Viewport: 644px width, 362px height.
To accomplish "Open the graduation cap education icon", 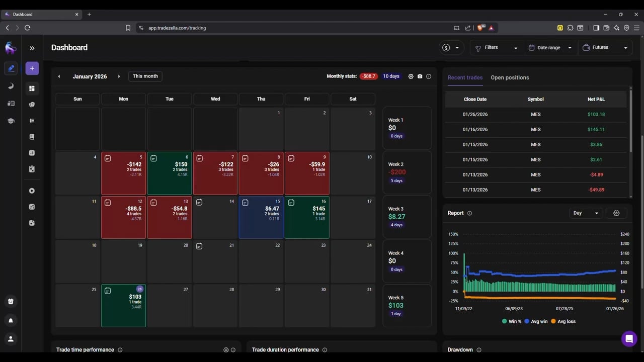I will 11,121.
